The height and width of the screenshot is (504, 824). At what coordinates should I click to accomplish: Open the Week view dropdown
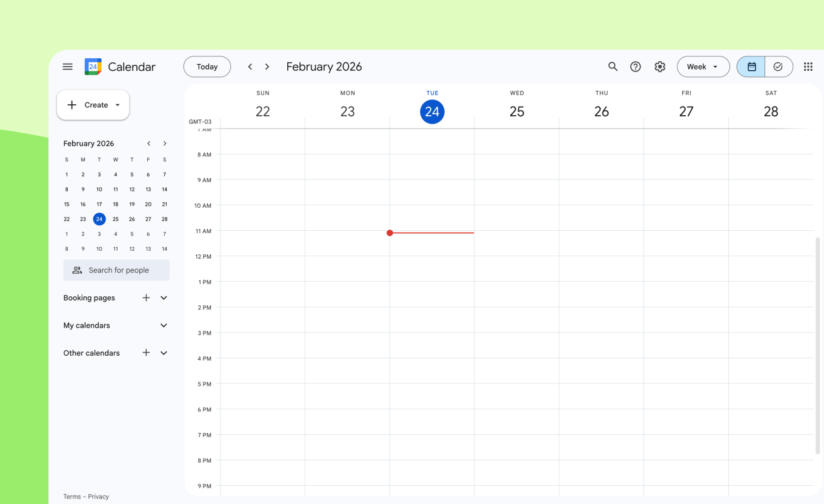[x=702, y=67]
